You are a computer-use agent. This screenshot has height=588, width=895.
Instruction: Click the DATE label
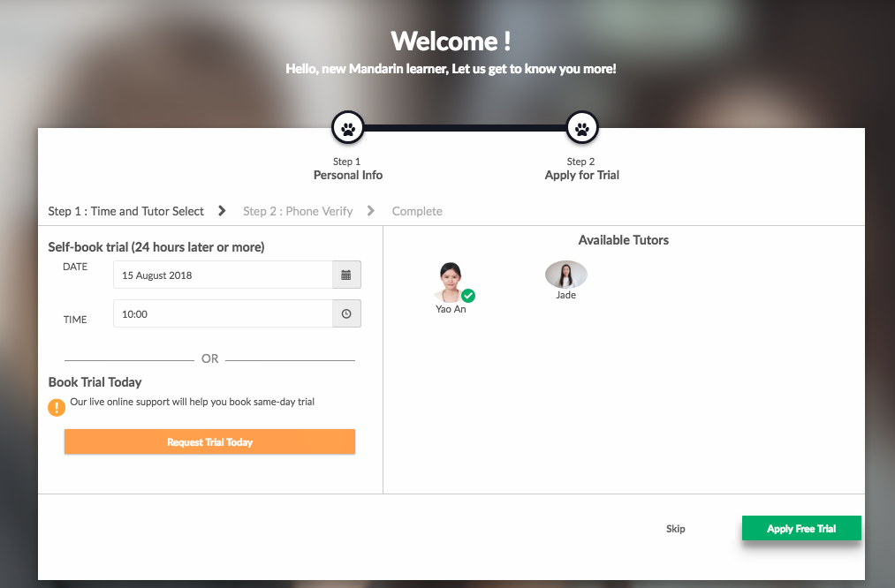tap(75, 267)
